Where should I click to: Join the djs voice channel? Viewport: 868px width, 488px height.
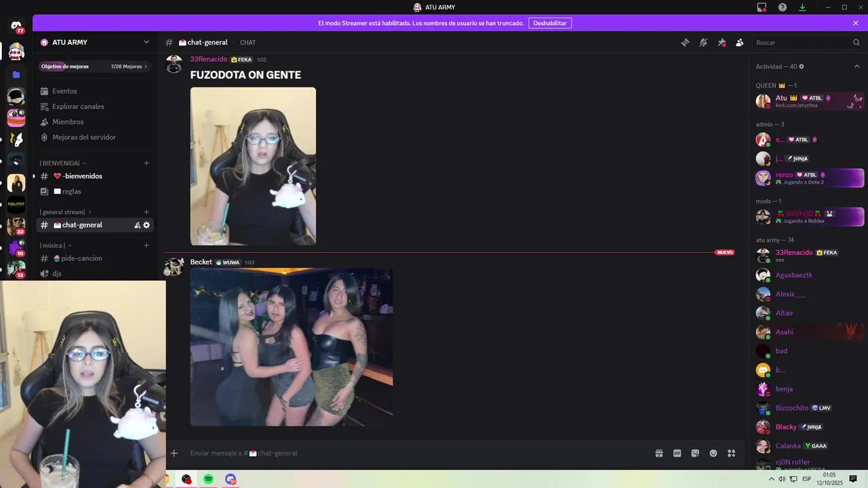[95, 273]
